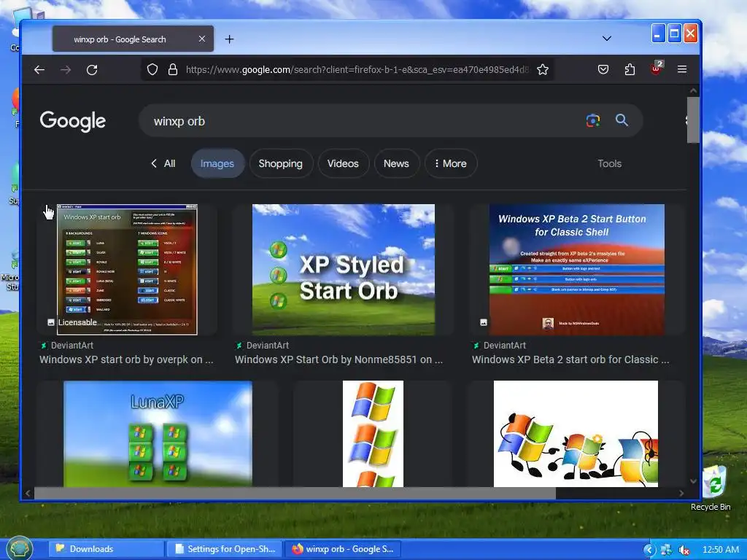Click the address bar URL

point(357,69)
